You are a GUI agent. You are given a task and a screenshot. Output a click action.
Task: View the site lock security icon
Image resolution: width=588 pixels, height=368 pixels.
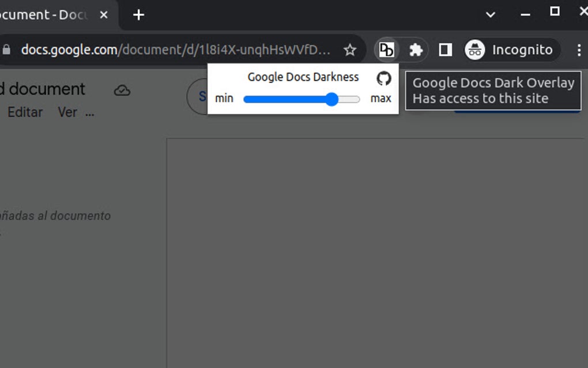pos(6,50)
